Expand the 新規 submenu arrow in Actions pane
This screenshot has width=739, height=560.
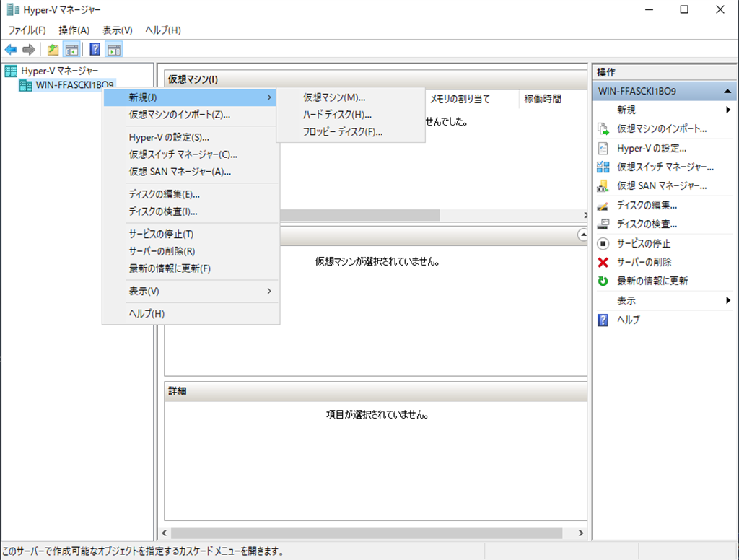point(728,110)
